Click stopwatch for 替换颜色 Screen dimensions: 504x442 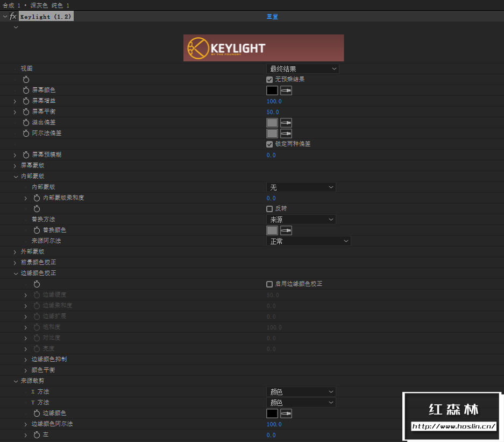[37, 230]
